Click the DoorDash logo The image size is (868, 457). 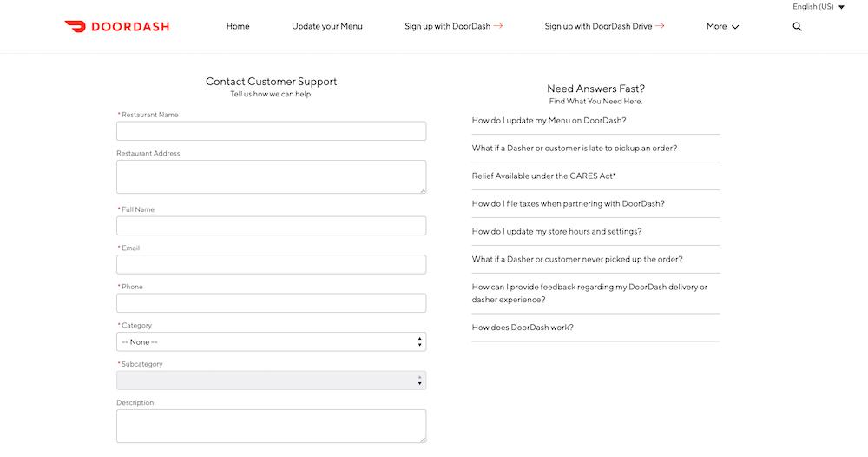[117, 26]
